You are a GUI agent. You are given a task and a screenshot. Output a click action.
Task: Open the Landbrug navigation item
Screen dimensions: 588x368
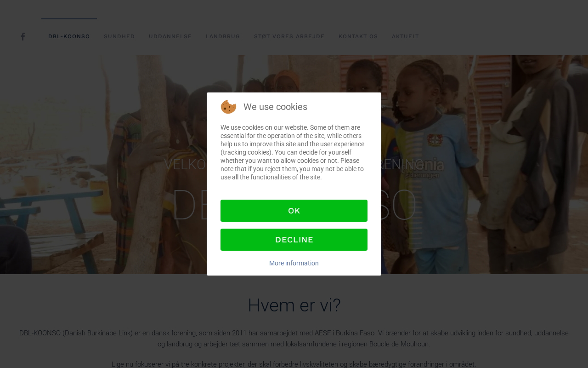[x=223, y=36]
